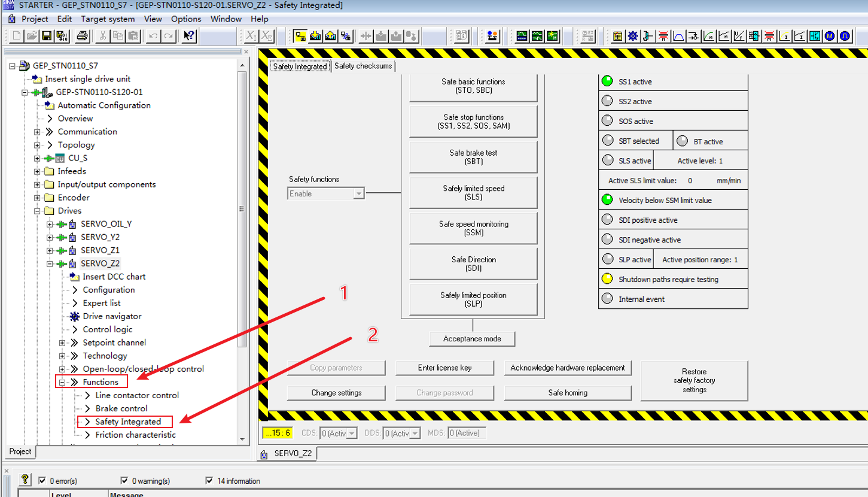Open the Target system menu

[108, 19]
